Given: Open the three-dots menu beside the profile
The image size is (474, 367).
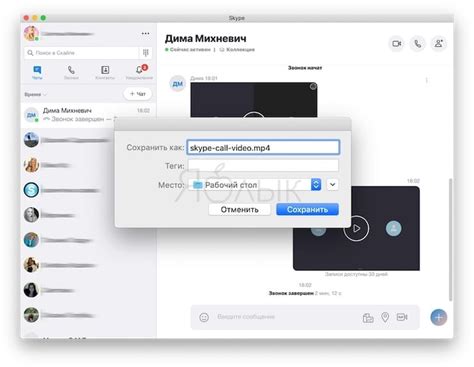Looking at the screenshot, I should point(145,33).
